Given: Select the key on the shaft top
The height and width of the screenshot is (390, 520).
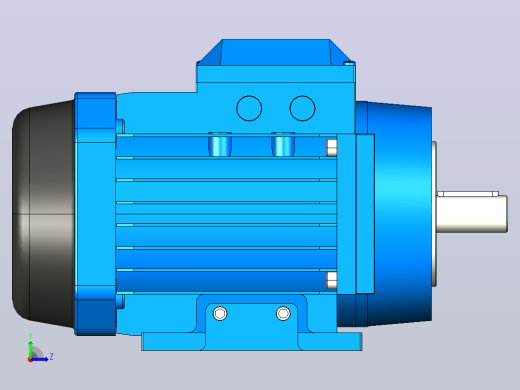Looking at the screenshot, I should [468, 194].
